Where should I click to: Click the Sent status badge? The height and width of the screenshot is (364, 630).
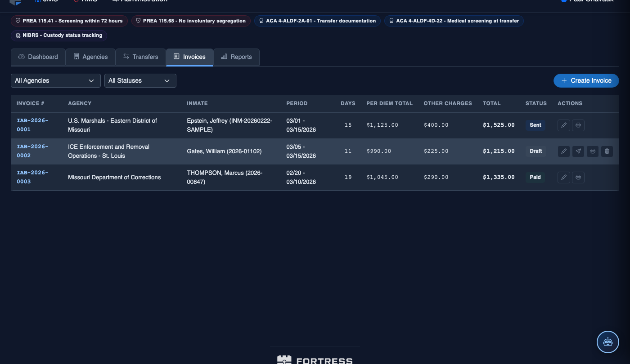click(535, 125)
